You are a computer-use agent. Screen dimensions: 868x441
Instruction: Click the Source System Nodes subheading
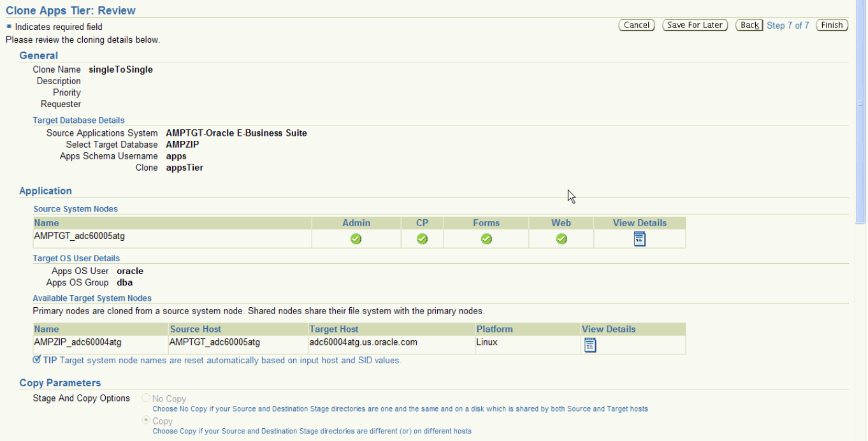click(76, 209)
